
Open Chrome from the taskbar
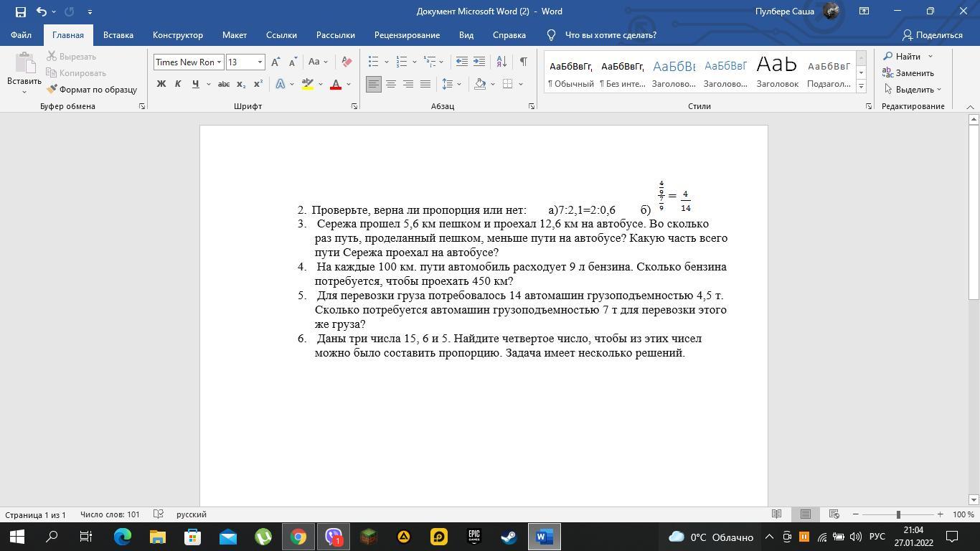tap(298, 537)
